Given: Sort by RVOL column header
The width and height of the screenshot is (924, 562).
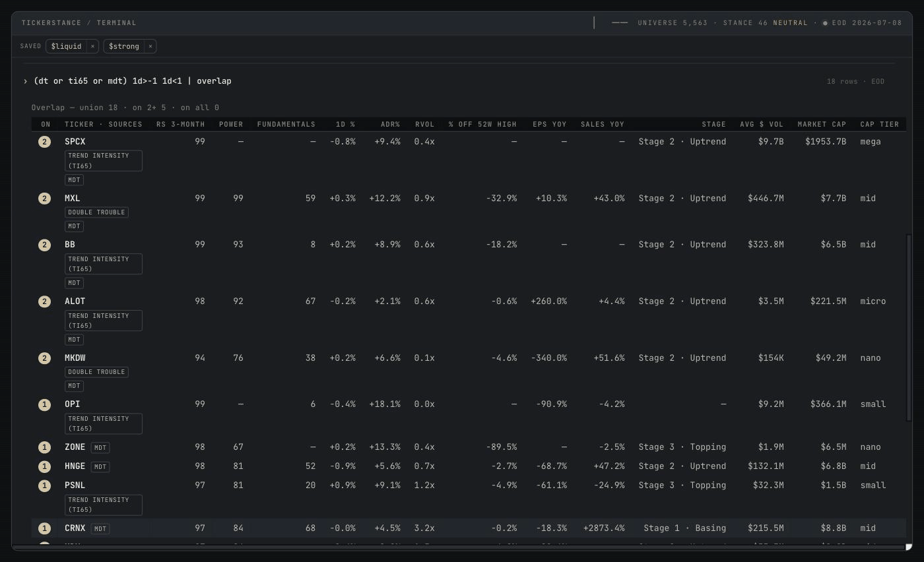Looking at the screenshot, I should (x=425, y=124).
